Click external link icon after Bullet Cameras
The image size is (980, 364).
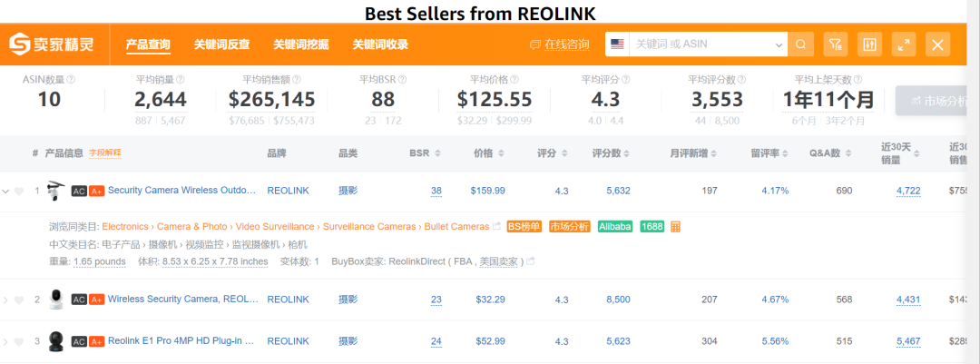click(x=497, y=226)
